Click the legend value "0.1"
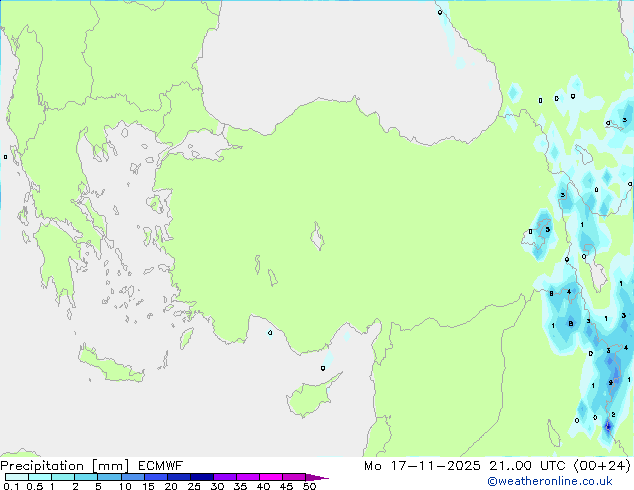The height and width of the screenshot is (490, 634). click(11, 486)
